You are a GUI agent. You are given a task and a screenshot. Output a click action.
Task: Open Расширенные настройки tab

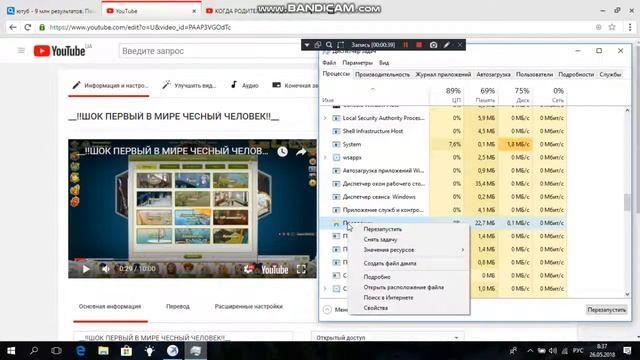coord(249,307)
